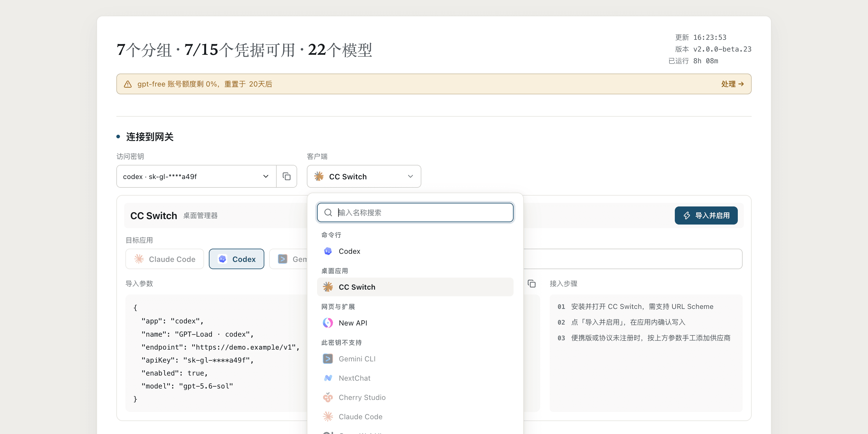Screen dimensions: 868x434
Task: Focus the 输入名称搜索 search field
Action: [415, 212]
